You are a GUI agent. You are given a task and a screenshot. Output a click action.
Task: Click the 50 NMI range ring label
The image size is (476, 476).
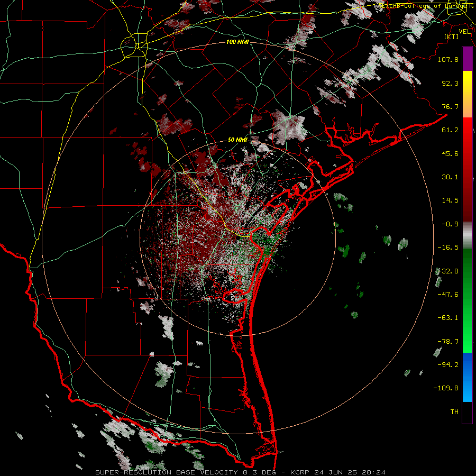tap(237, 140)
